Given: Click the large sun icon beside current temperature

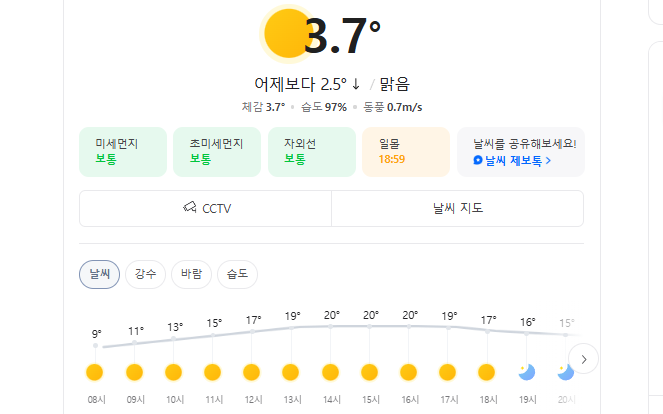Looking at the screenshot, I should point(288,33).
